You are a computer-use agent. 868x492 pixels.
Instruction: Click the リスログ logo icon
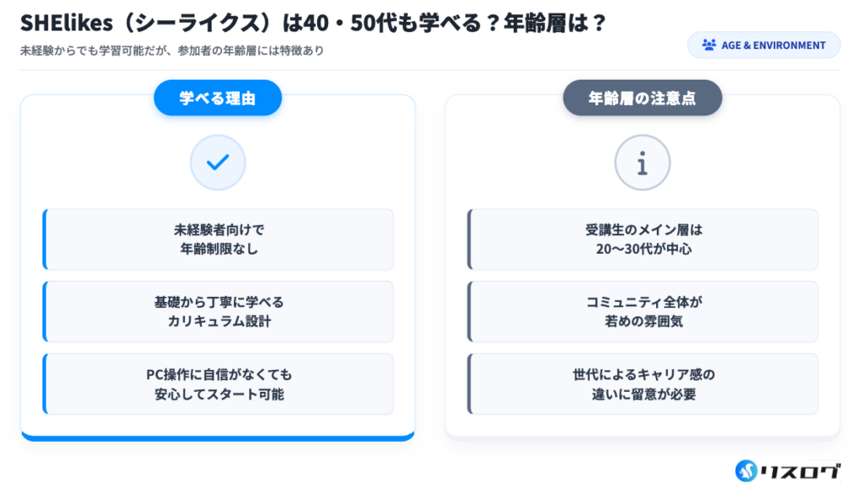click(x=746, y=470)
